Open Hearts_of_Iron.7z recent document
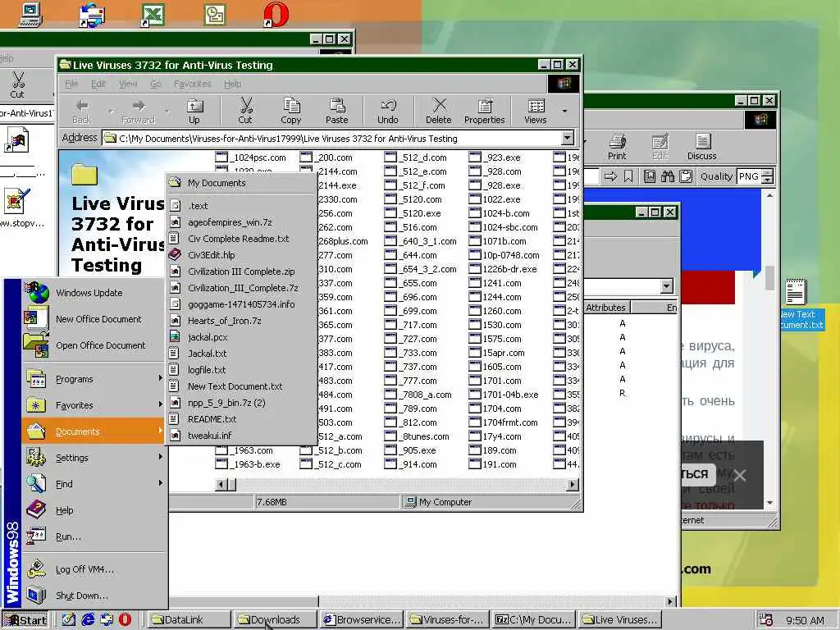Image resolution: width=840 pixels, height=630 pixels. point(241,321)
